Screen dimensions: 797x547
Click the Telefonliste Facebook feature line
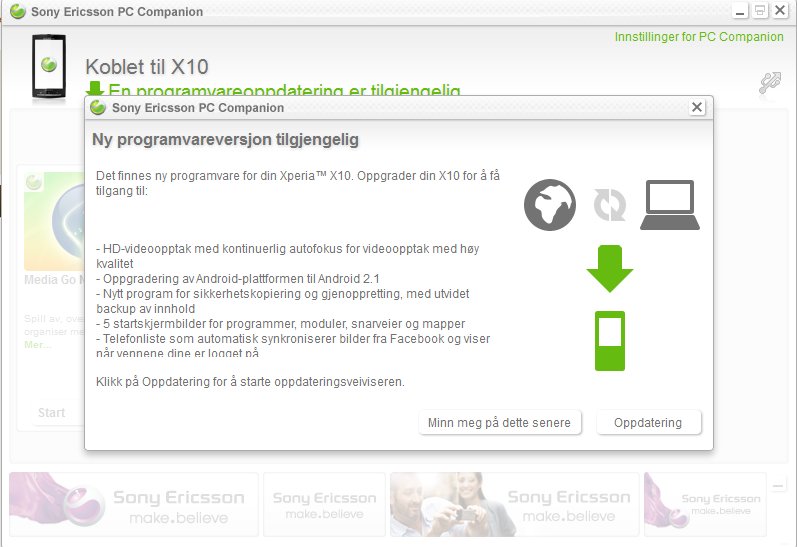pos(293,346)
